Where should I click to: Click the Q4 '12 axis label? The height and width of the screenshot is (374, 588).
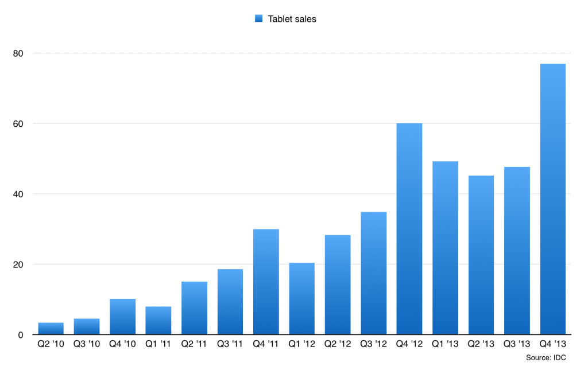pos(409,344)
